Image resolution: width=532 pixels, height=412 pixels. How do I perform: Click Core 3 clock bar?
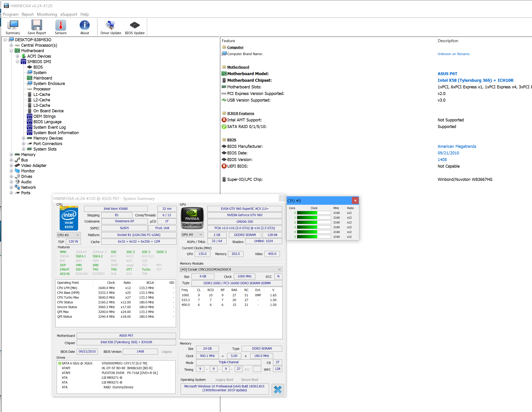coord(314,227)
